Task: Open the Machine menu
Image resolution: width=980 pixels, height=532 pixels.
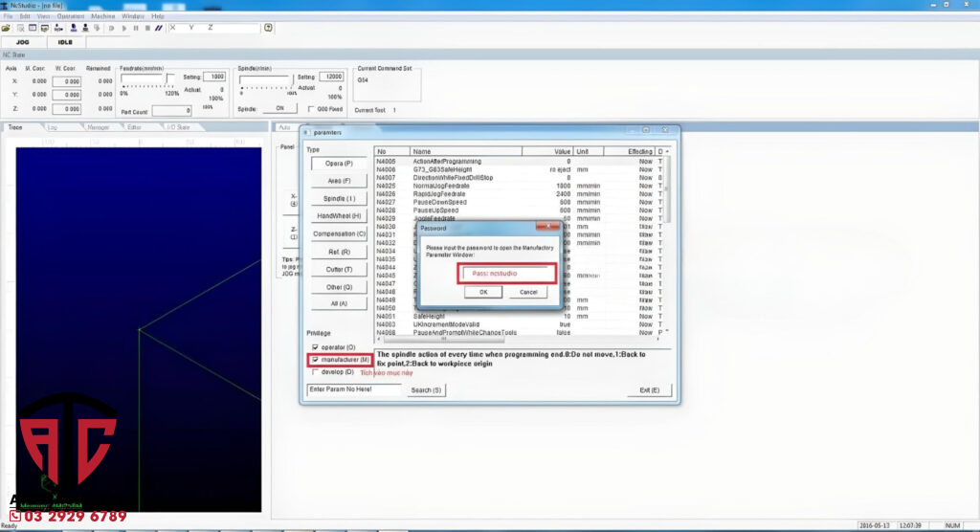Action: pyautogui.click(x=102, y=16)
